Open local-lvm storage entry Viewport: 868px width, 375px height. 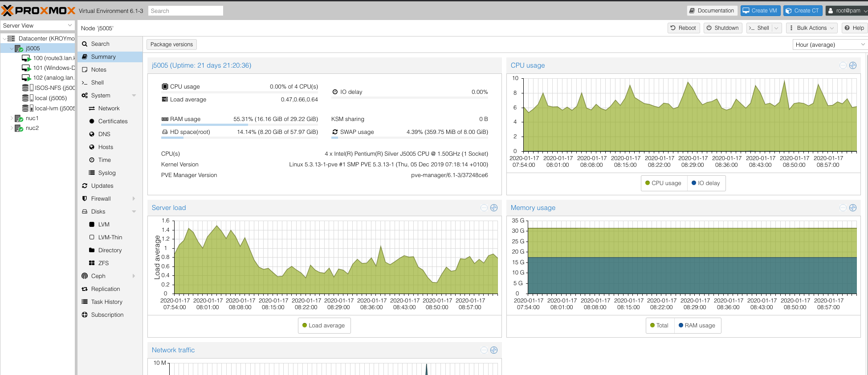tap(48, 109)
